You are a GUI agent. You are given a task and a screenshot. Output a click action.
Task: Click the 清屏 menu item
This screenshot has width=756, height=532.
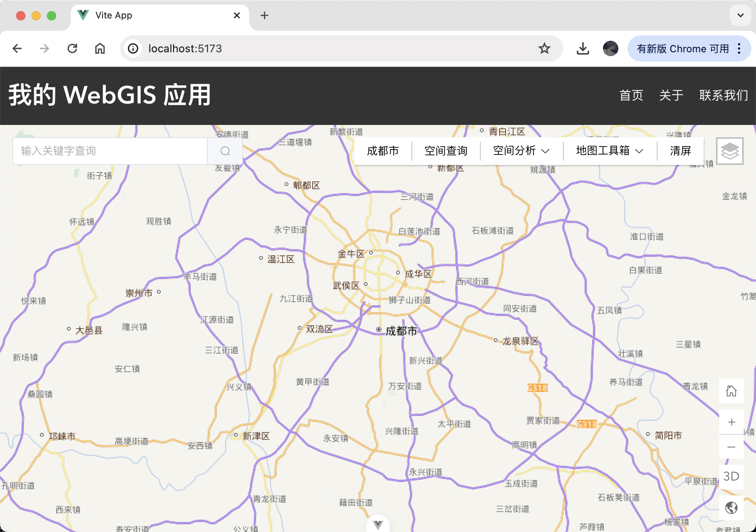click(681, 151)
